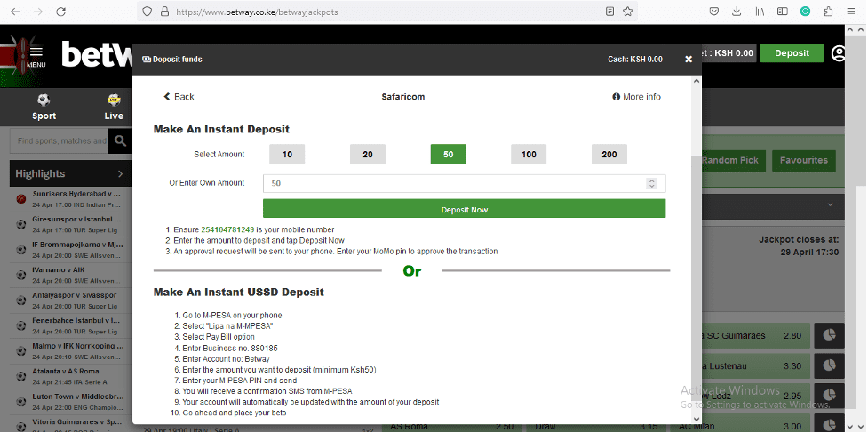Select deposit amount 10
This screenshot has height=433, width=868.
pos(287,155)
